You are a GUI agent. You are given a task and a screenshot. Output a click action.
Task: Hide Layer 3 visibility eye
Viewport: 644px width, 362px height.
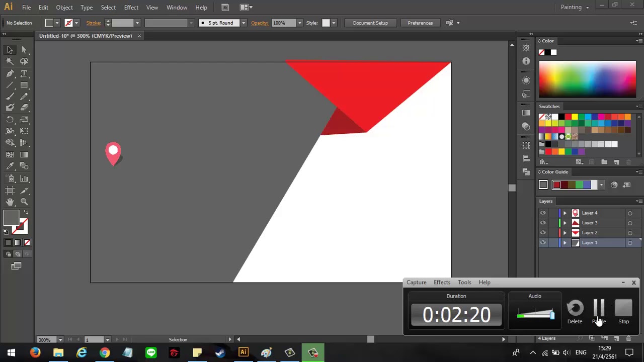pyautogui.click(x=543, y=223)
